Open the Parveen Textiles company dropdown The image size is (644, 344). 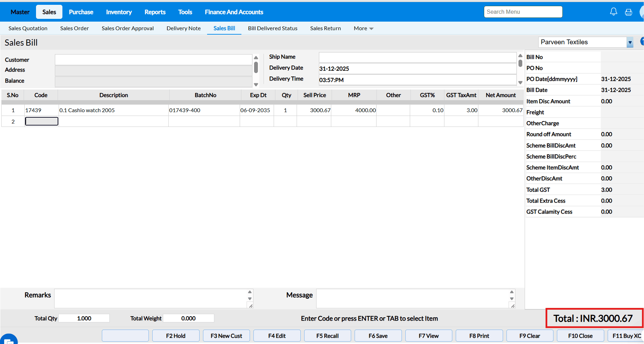click(x=630, y=43)
